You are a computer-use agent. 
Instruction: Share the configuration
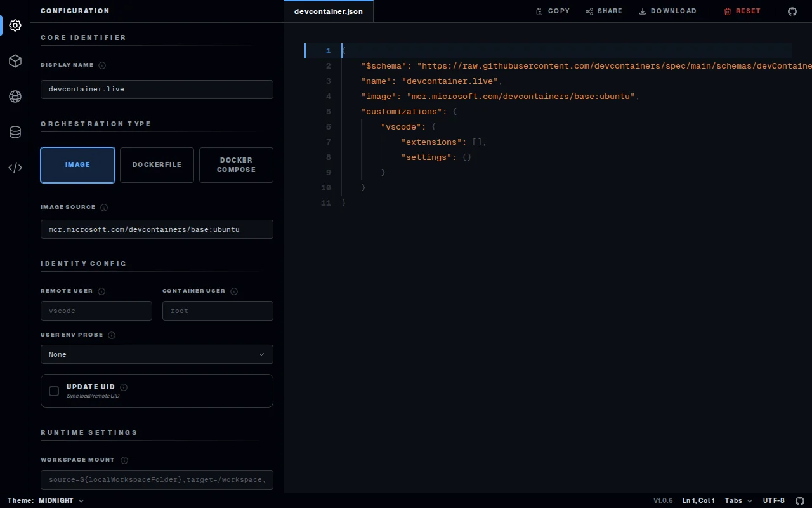pyautogui.click(x=604, y=11)
